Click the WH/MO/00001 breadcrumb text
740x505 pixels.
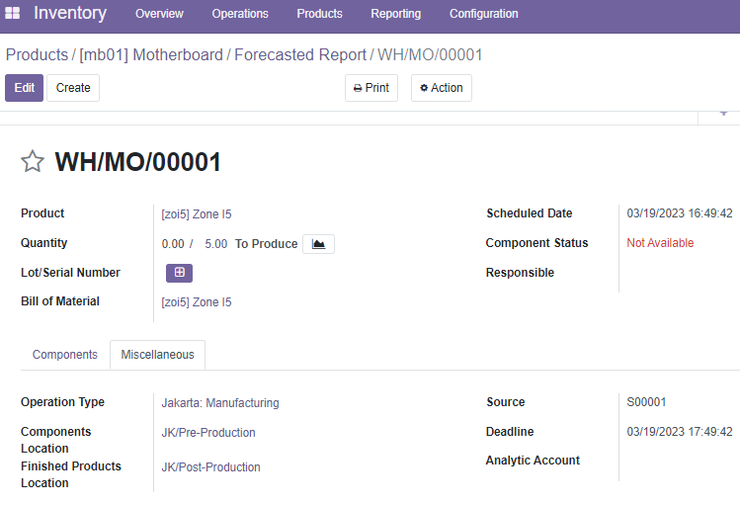tap(430, 55)
